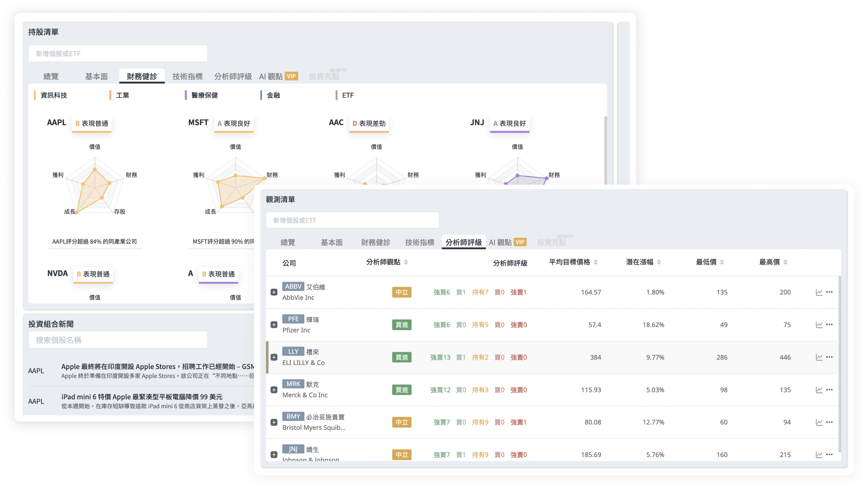Click the VIP badge beside AI 觀點
The image size is (868, 491).
[520, 242]
